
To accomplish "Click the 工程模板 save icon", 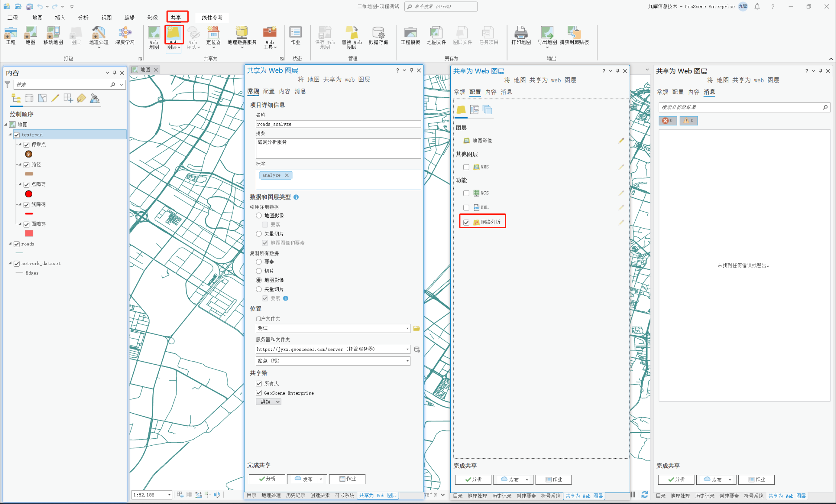I will click(x=410, y=36).
